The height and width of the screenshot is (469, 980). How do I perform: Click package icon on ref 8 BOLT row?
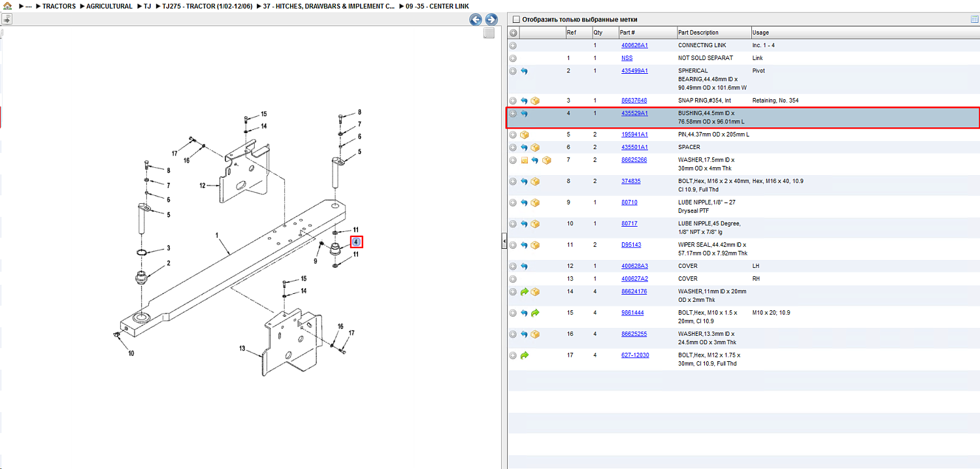pyautogui.click(x=535, y=182)
